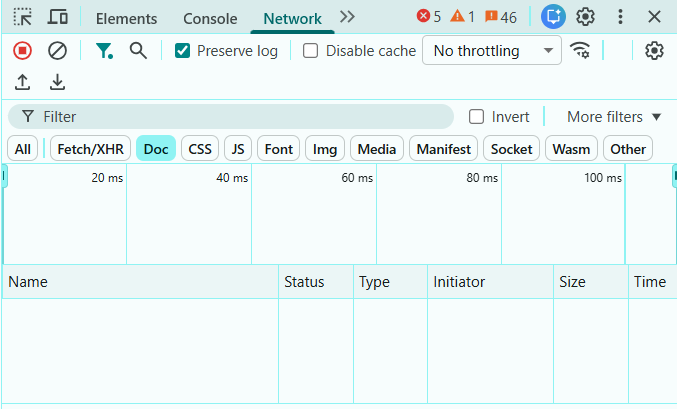Sort by the Status column header
This screenshot has width=677, height=409.
coord(316,282)
